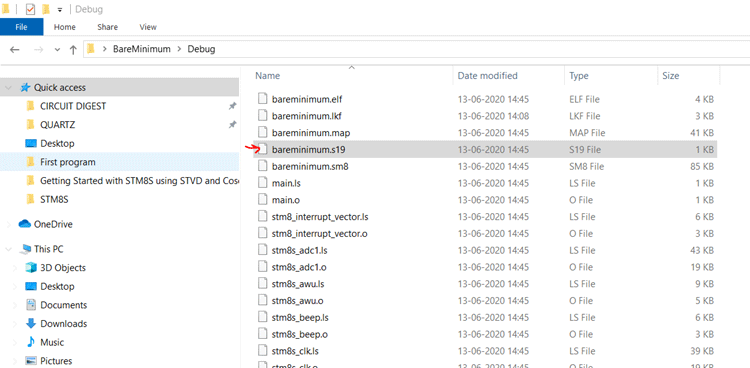This screenshot has width=750, height=368.
Task: Click the Forward navigation arrow
Action: coord(38,49)
